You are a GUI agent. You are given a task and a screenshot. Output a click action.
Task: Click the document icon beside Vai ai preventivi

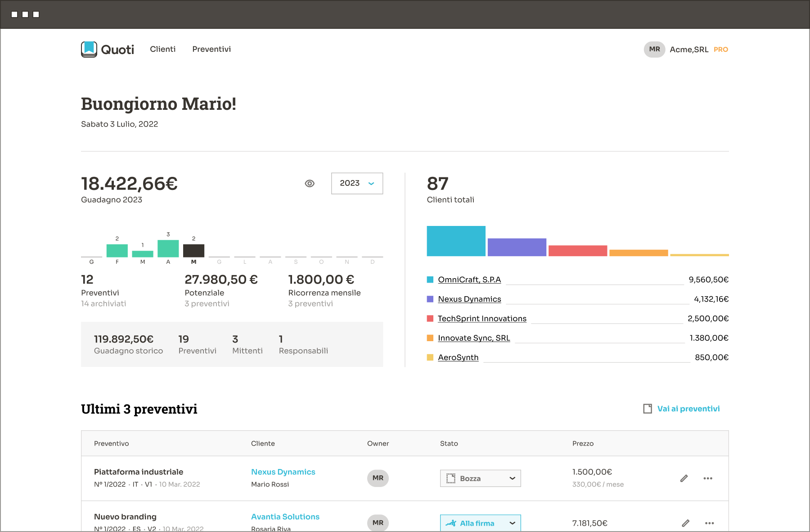click(648, 409)
